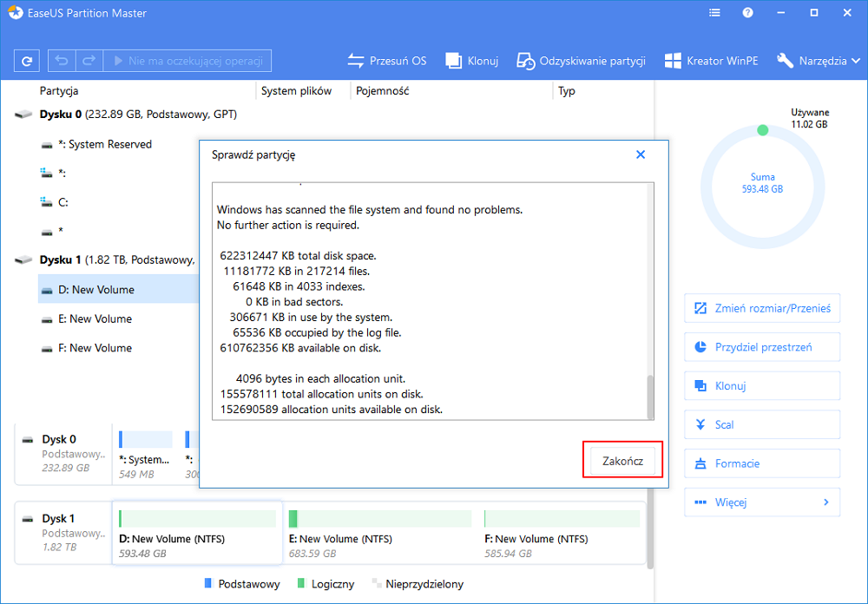The width and height of the screenshot is (868, 604).
Task: Click '622312447 KB total disk space.' line
Action: click(298, 256)
